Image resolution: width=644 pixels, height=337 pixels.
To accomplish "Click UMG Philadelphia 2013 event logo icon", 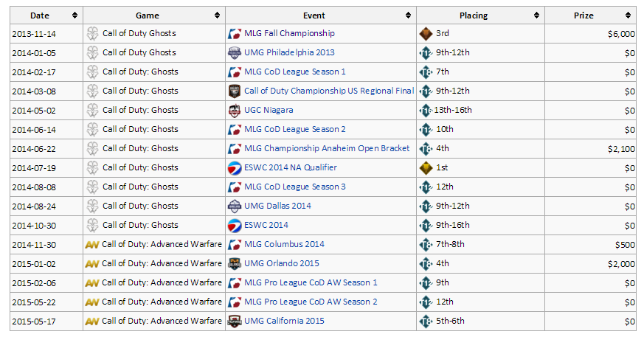I will click(x=235, y=53).
